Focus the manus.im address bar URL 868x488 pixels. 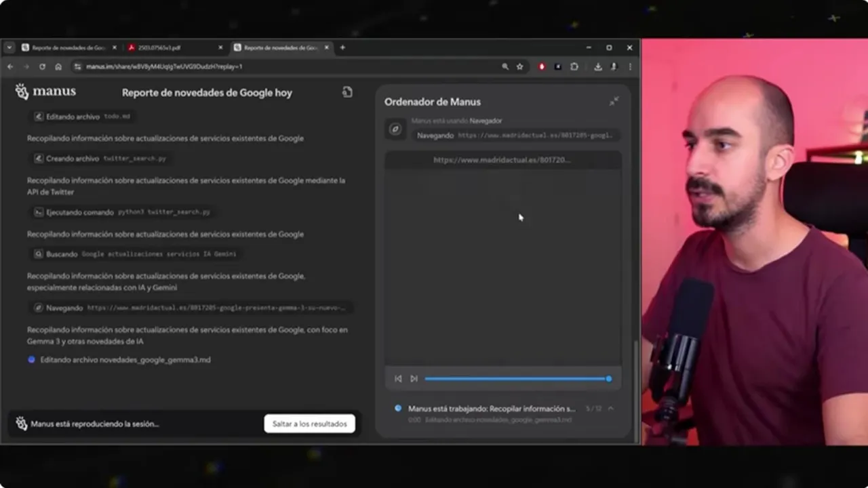pos(164,66)
